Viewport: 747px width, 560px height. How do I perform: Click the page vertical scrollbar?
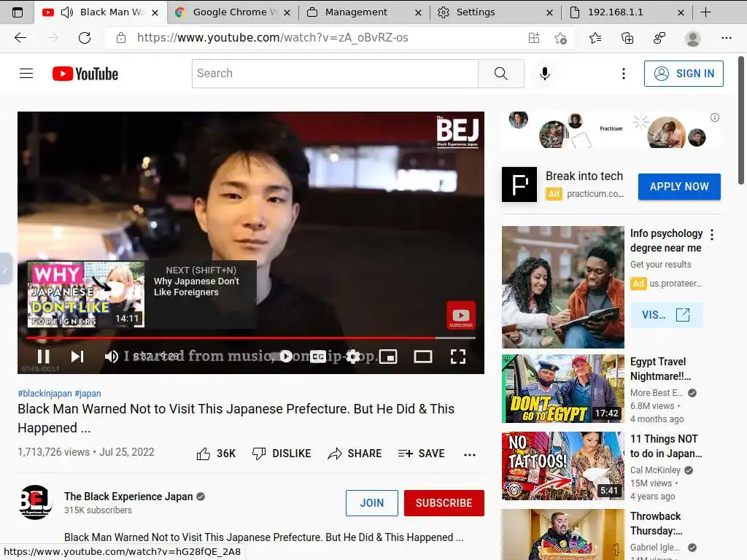coord(741,119)
